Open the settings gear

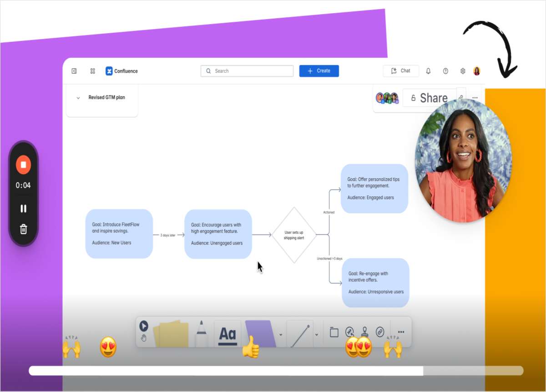pyautogui.click(x=463, y=71)
